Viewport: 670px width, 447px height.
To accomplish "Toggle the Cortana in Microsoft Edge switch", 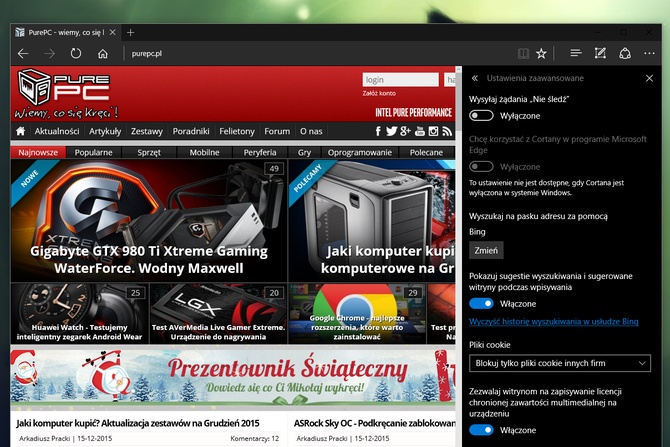I will tap(481, 167).
